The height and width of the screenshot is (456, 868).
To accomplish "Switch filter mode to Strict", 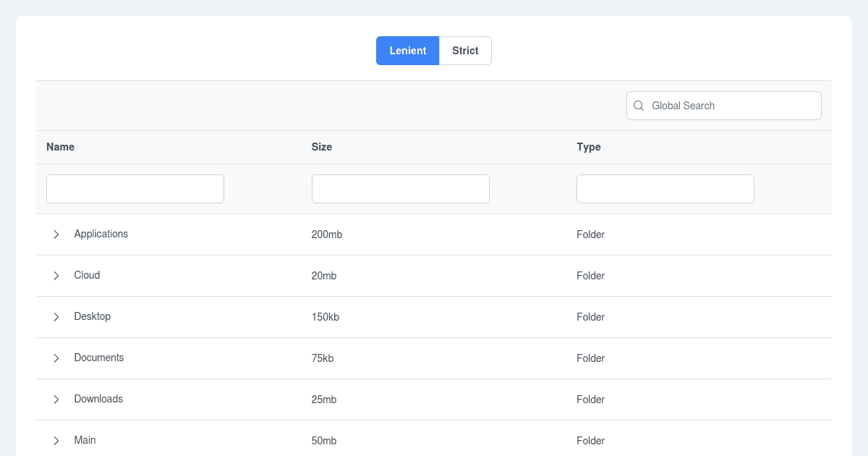I will pyautogui.click(x=465, y=51).
